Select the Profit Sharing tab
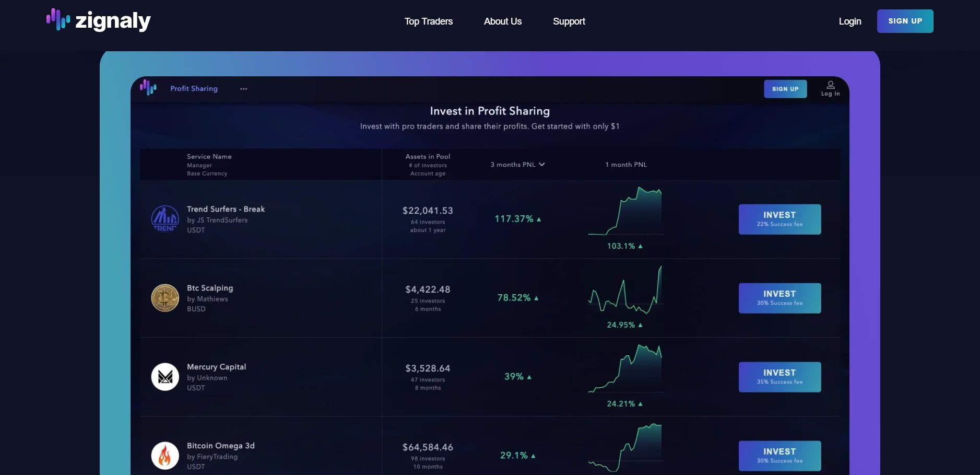 (x=194, y=89)
